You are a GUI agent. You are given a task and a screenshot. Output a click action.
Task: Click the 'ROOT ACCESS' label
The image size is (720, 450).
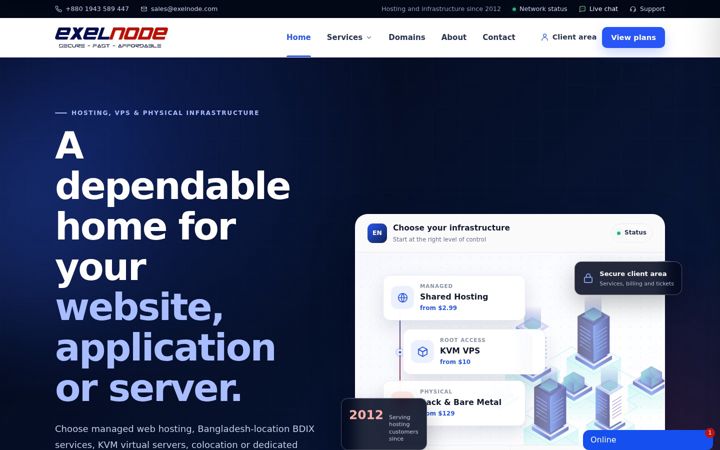462,340
